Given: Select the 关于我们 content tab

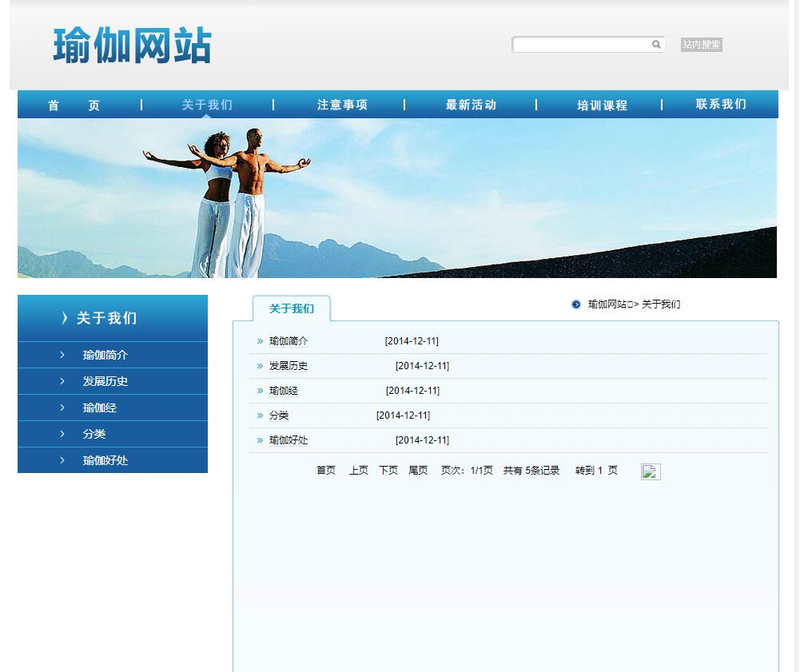Looking at the screenshot, I should 291,308.
